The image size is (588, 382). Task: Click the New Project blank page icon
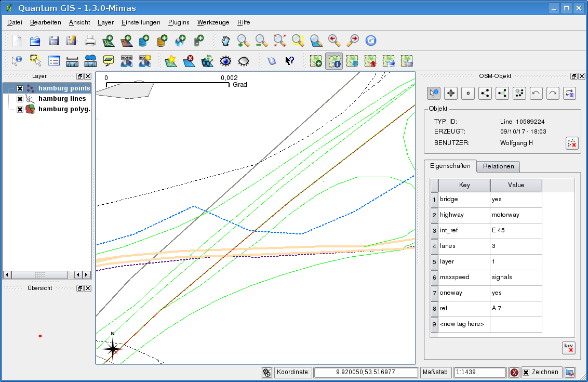coord(17,41)
